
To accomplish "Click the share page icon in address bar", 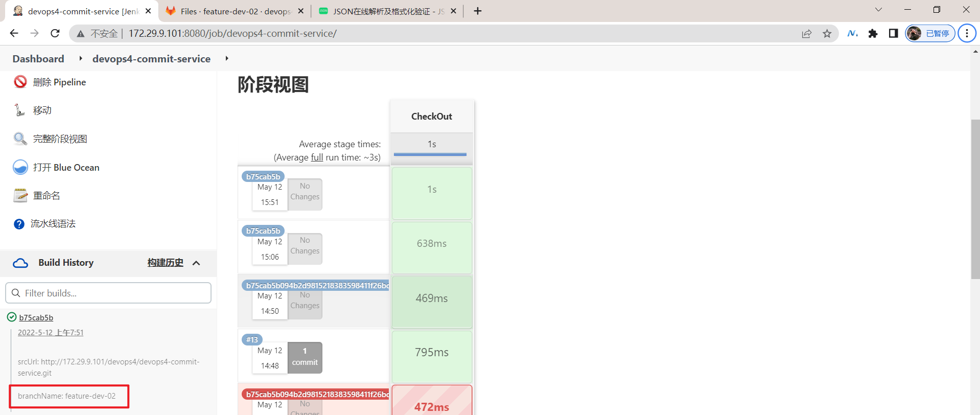I will pyautogui.click(x=807, y=34).
